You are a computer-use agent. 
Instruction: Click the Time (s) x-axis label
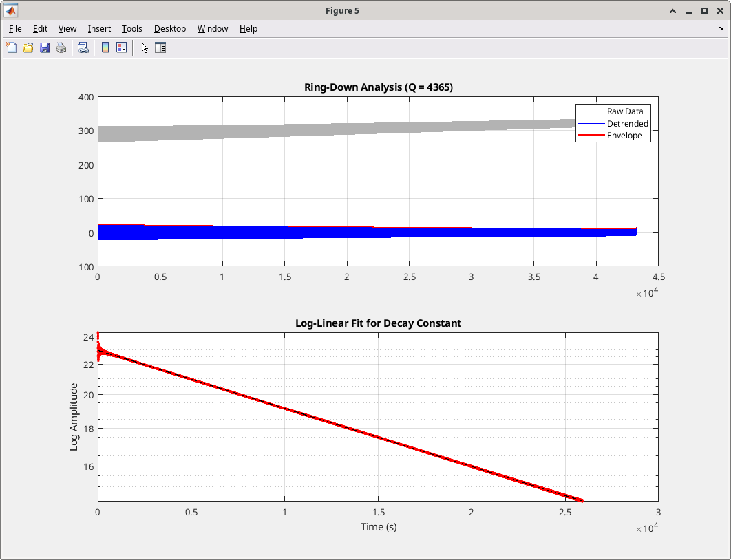click(379, 527)
